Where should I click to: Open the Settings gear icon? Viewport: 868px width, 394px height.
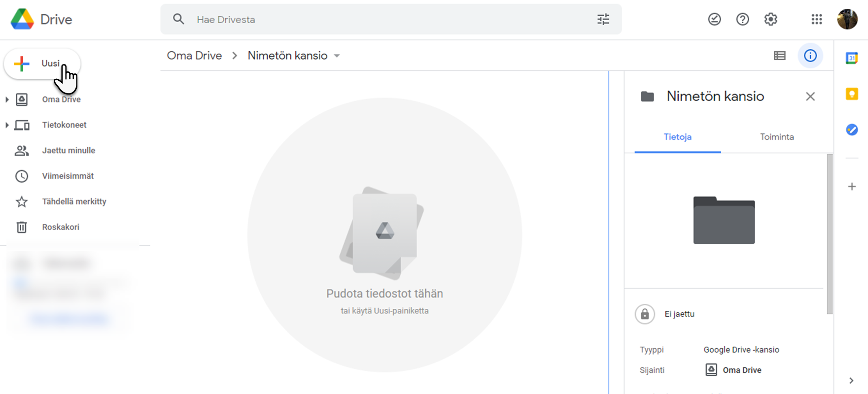[770, 19]
